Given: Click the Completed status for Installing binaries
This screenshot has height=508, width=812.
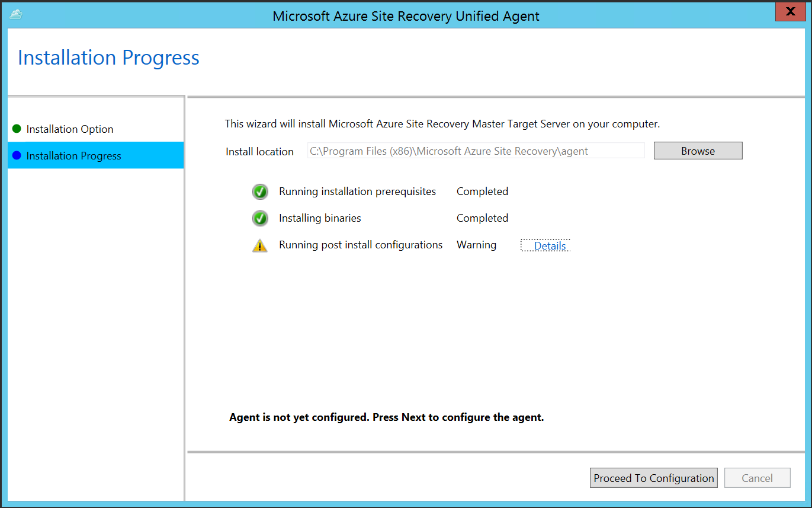Looking at the screenshot, I should [x=482, y=218].
